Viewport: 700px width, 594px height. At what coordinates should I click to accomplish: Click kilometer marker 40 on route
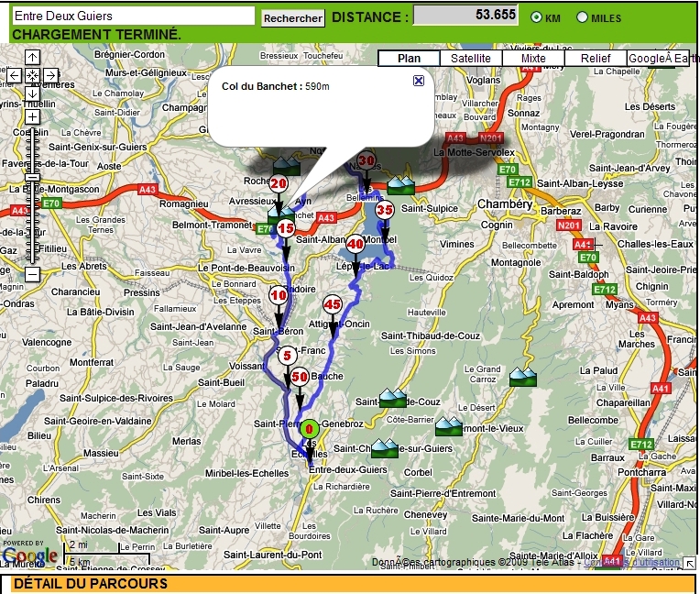tap(355, 244)
